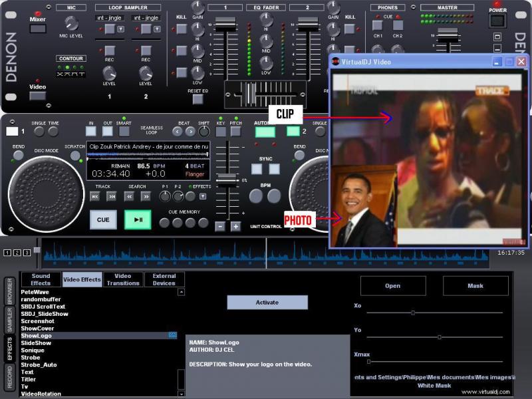Screen dimensions: 532x399
Task: Toggle headphone CUE CH1 button
Action: click(x=377, y=25)
